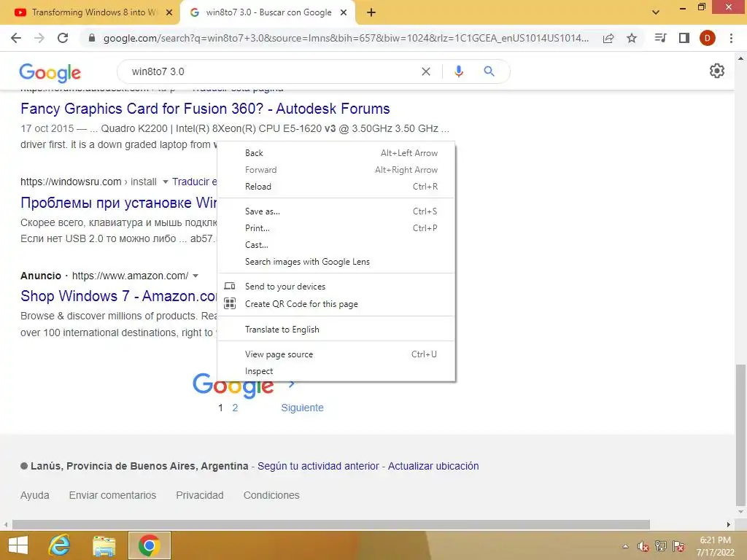Screen dimensions: 747x560
Task: Choose Inspect in the context menu
Action: [336, 371]
